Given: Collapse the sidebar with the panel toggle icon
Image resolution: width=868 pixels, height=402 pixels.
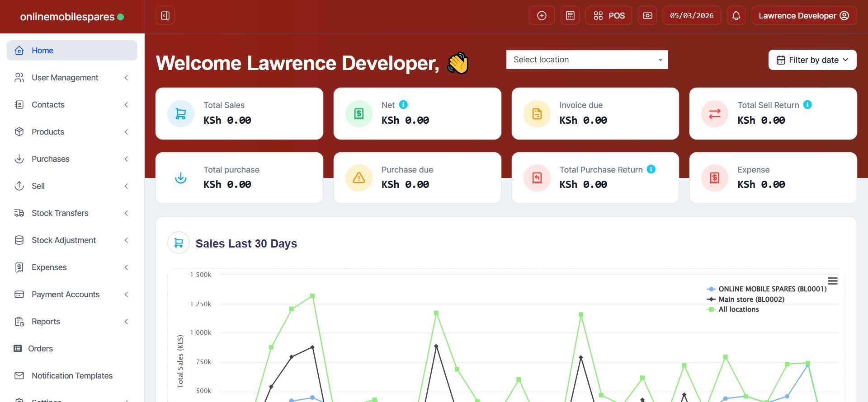Looking at the screenshot, I should [x=165, y=16].
